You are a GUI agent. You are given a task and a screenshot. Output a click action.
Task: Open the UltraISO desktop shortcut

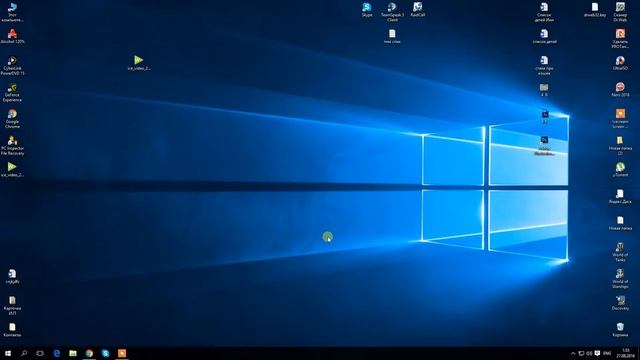620,63
